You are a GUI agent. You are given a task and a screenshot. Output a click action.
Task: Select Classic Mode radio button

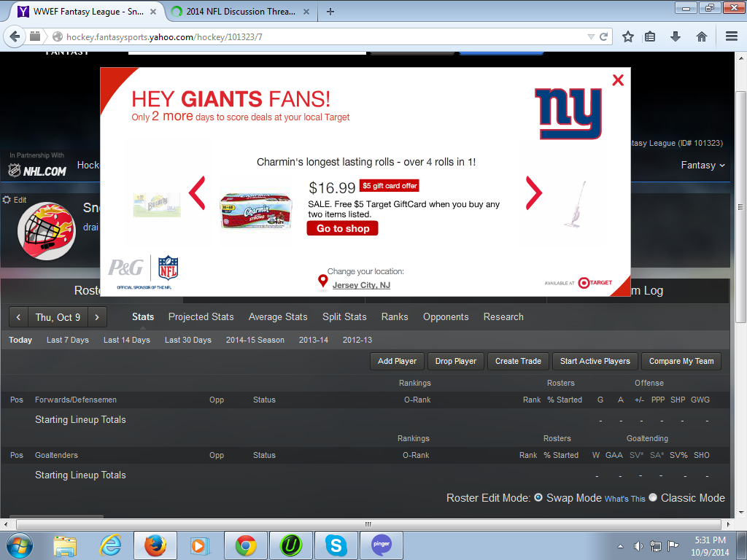pos(653,497)
